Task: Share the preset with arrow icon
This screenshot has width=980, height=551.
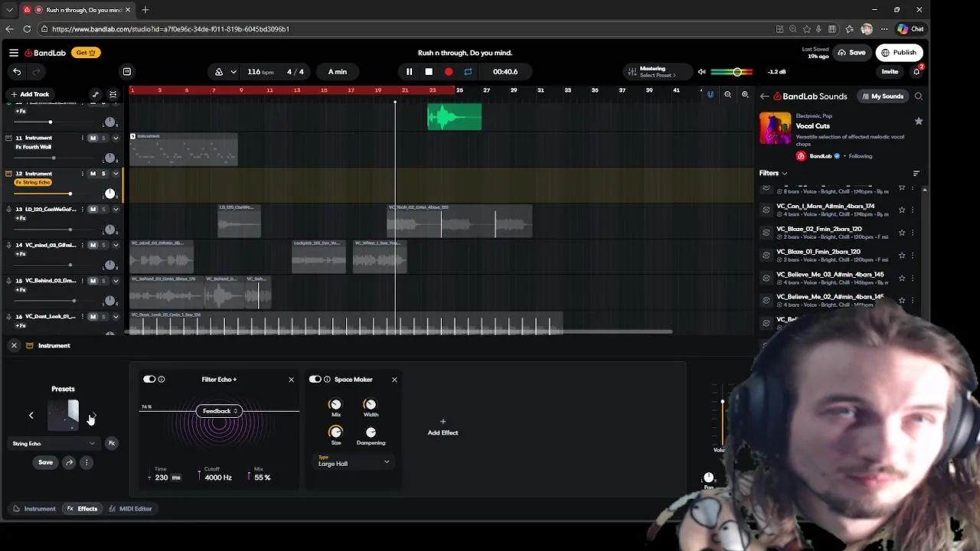Action: [x=69, y=462]
